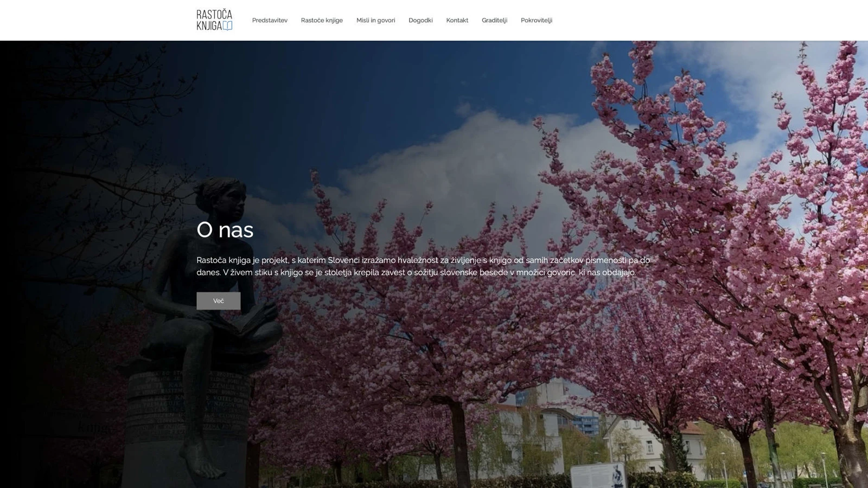Open the Graditelji menu link
This screenshot has height=488, width=868.
click(494, 21)
